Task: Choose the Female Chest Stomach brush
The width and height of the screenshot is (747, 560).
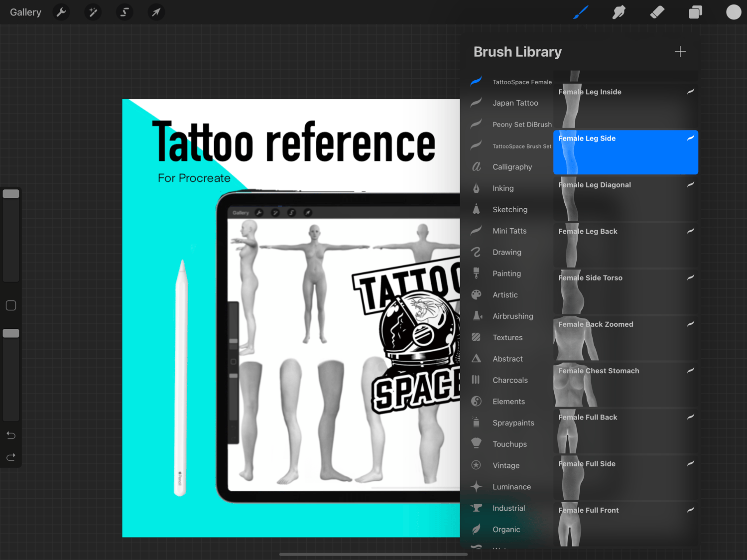Action: (x=625, y=385)
